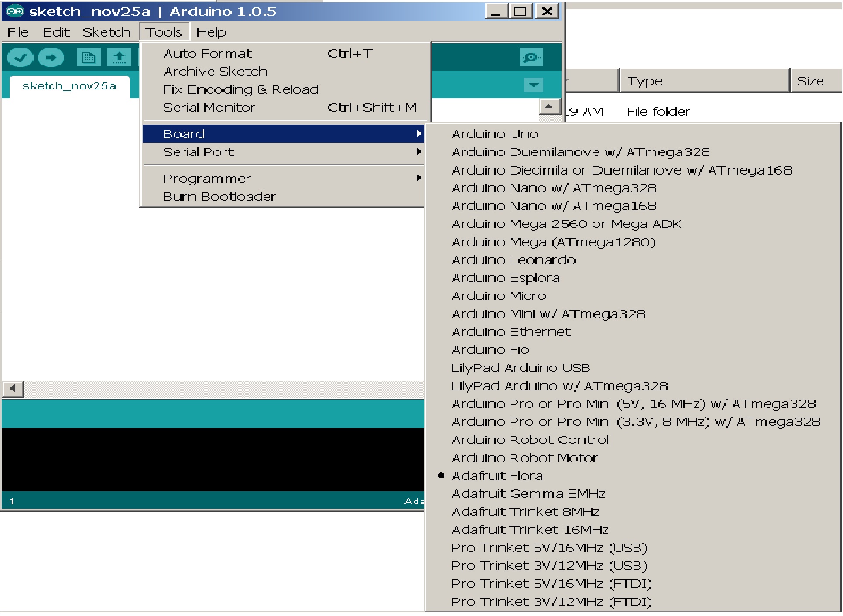Select Arduino Robot Motor board
The image size is (843, 616).
coord(633,458)
